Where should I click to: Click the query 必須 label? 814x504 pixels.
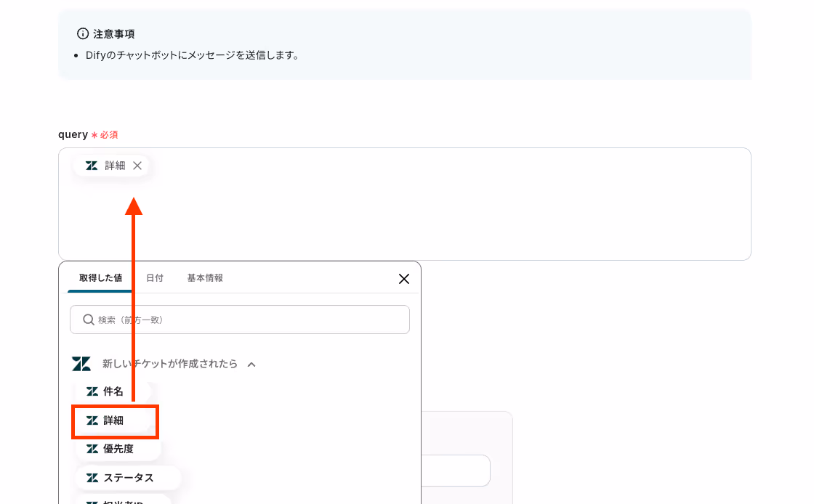(88, 135)
